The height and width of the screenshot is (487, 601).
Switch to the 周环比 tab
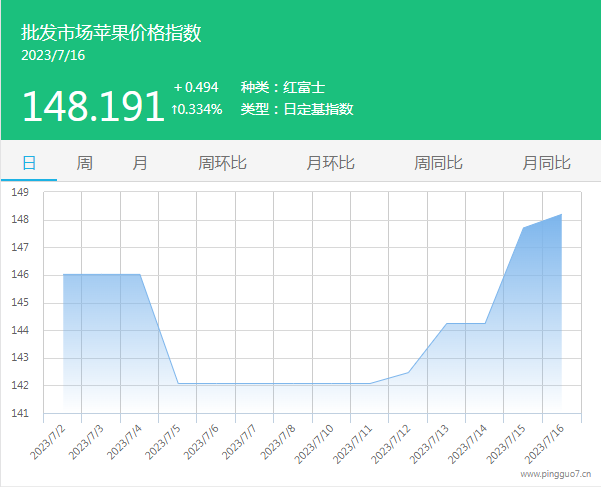222,163
